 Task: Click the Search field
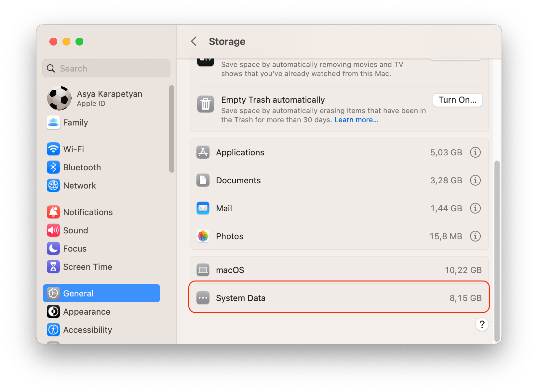(x=106, y=68)
